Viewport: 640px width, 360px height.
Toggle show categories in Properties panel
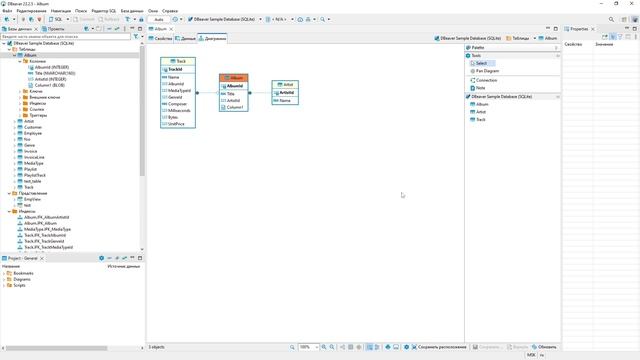click(613, 37)
